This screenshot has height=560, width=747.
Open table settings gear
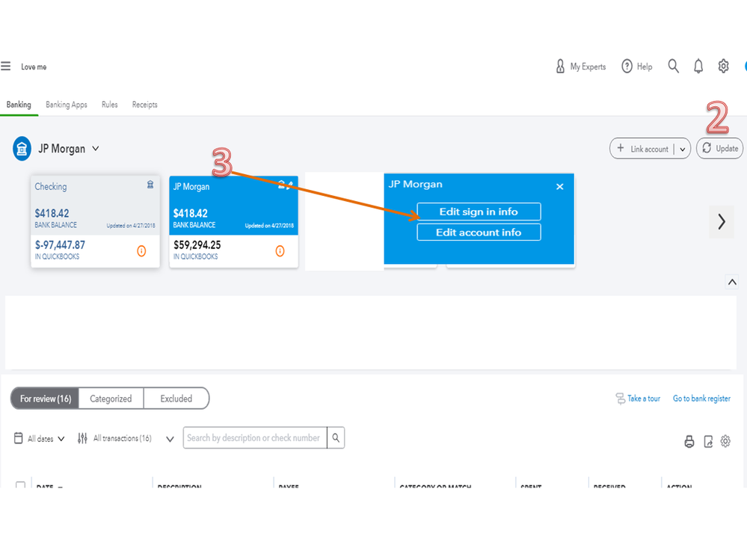[x=725, y=441]
